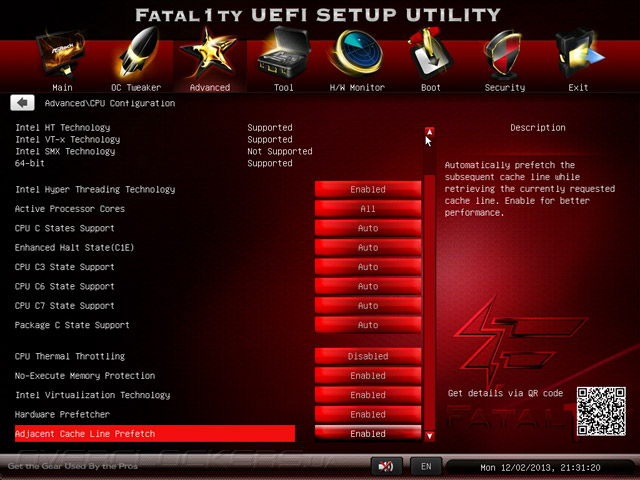Select Package C State Support label
The width and height of the screenshot is (640, 480).
tap(72, 325)
